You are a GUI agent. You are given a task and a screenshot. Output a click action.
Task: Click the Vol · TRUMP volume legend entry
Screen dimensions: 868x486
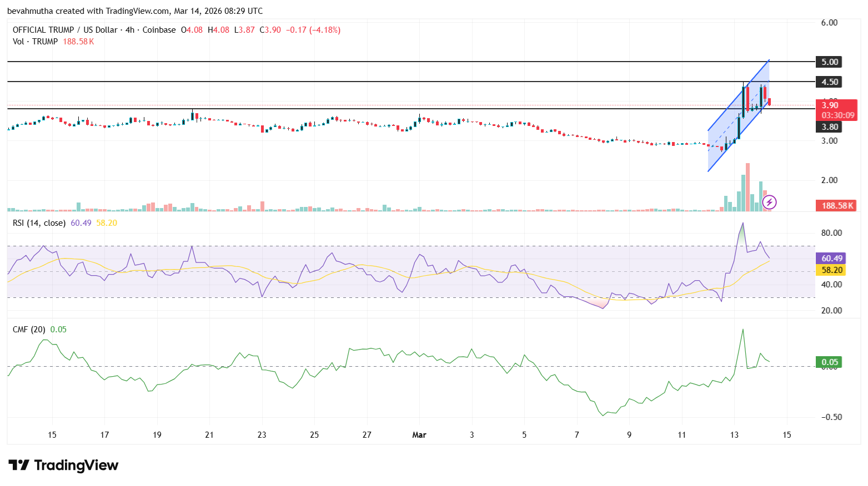[x=37, y=41]
